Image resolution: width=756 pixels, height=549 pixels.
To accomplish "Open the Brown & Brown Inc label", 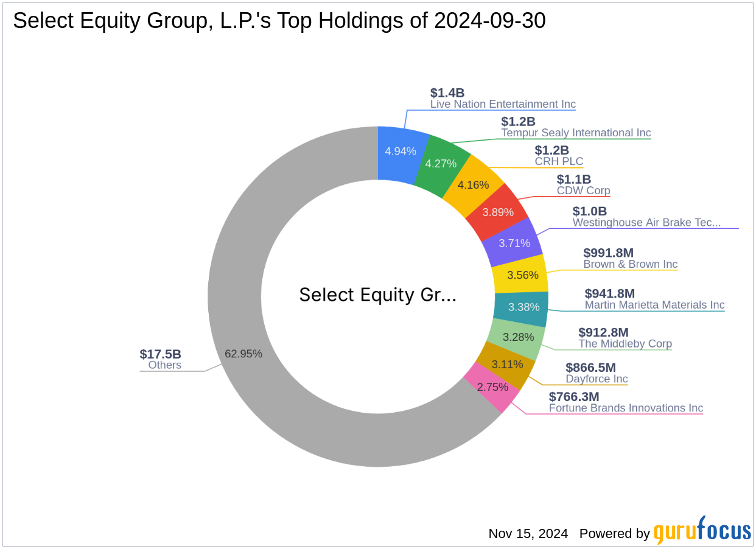I will 631,264.
